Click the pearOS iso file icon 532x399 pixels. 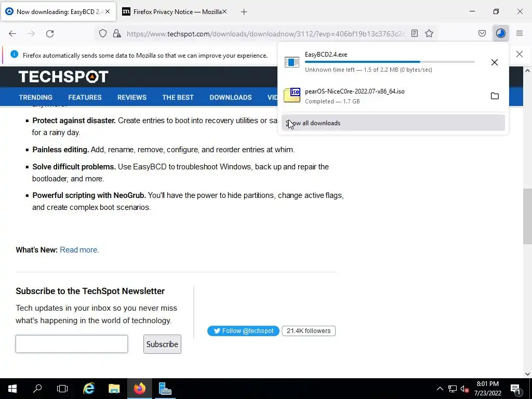[x=292, y=96]
